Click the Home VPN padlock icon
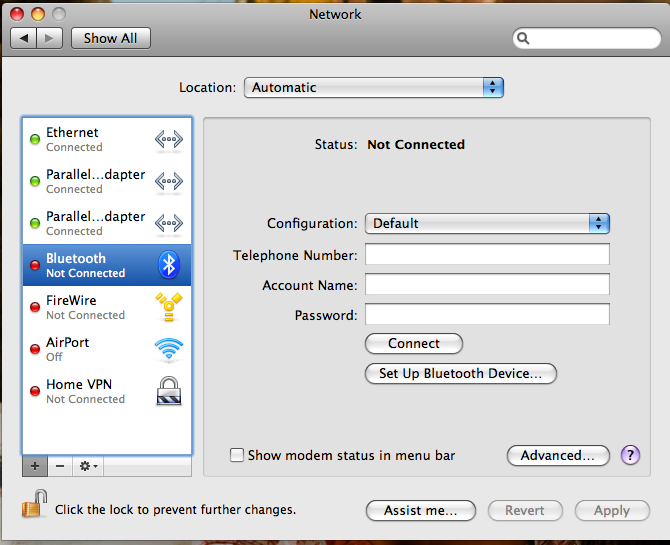 pos(169,391)
